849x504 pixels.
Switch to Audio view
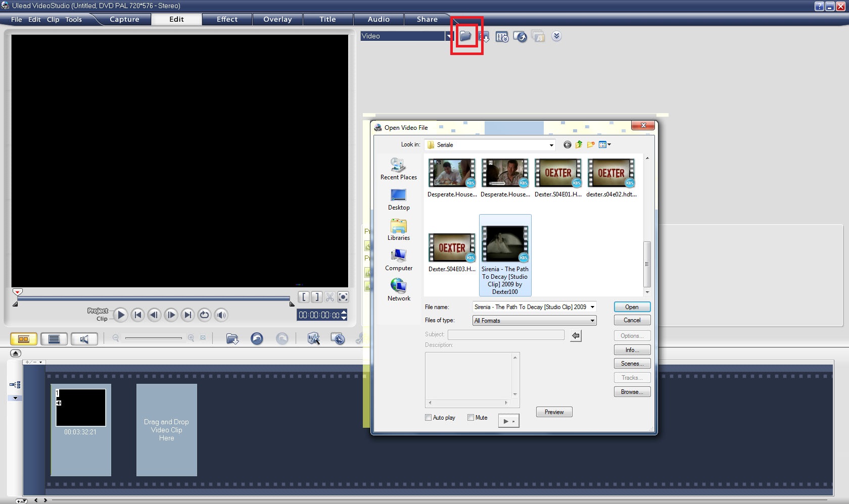(84, 339)
